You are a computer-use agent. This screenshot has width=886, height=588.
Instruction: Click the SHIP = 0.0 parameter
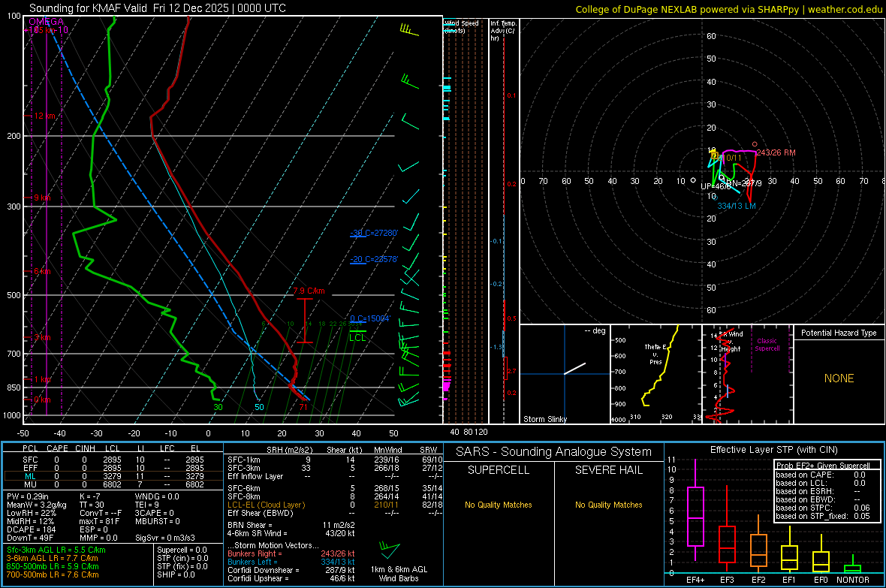tap(176, 575)
